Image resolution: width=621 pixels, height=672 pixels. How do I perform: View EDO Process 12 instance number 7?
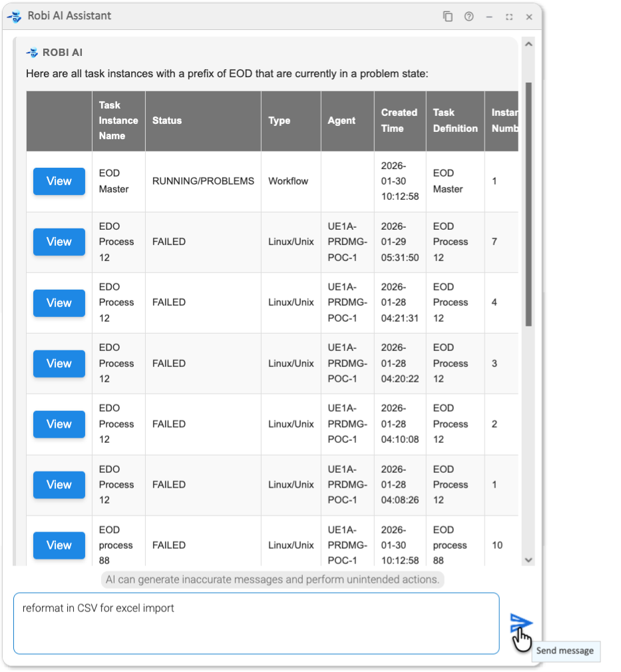tap(59, 242)
